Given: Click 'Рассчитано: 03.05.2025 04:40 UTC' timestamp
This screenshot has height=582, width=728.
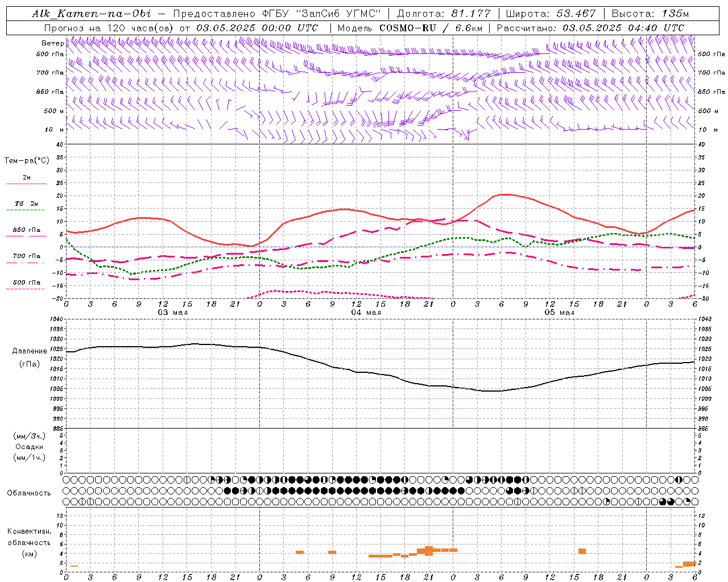Looking at the screenshot, I should pyautogui.click(x=590, y=28).
